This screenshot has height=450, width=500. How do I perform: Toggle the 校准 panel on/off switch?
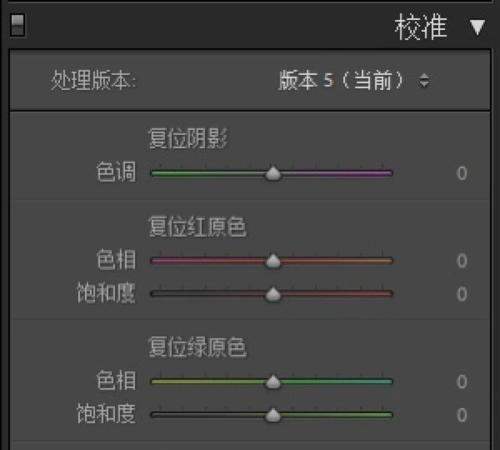(x=17, y=25)
